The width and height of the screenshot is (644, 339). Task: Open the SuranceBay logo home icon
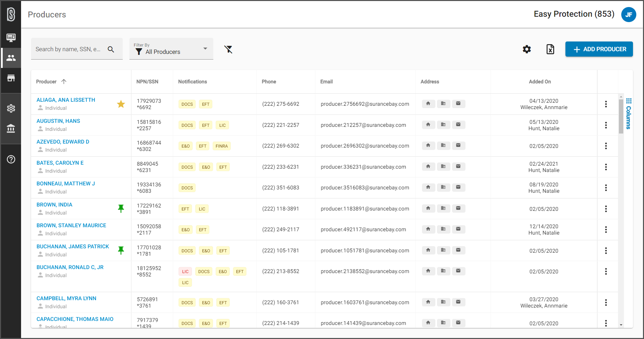tap(11, 14)
